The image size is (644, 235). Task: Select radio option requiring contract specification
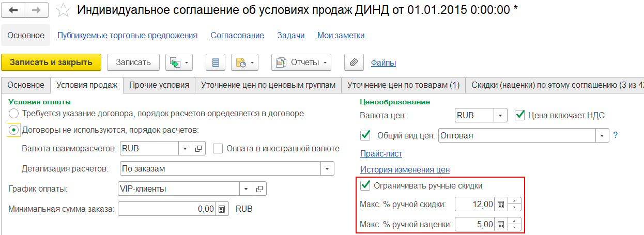coord(14,113)
